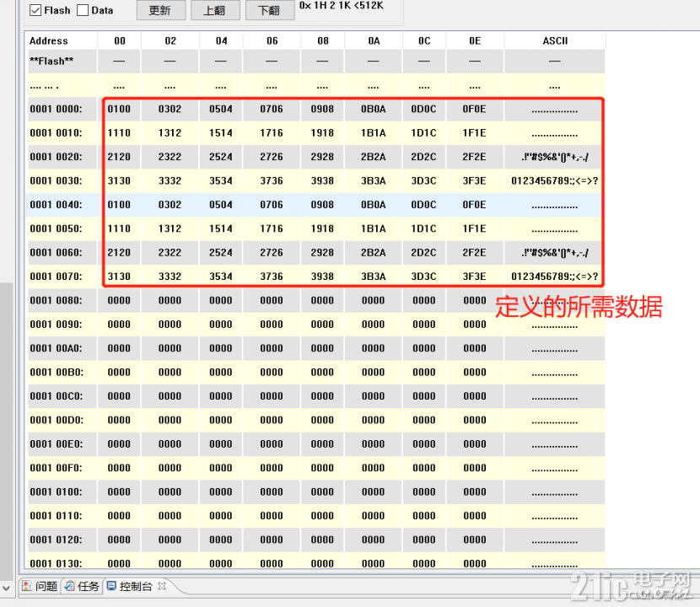Screen dimensions: 700x607
Task: Select address row 0001 0030:
Action: pyautogui.click(x=56, y=180)
